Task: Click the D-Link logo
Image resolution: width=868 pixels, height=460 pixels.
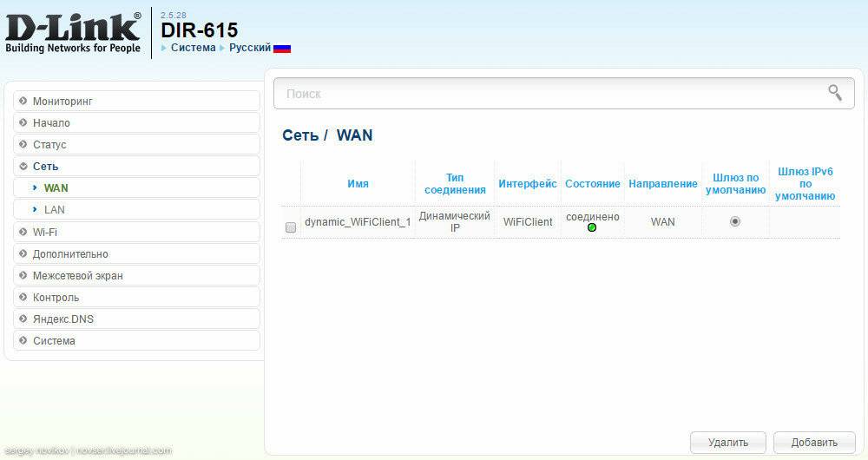Action: [x=73, y=33]
